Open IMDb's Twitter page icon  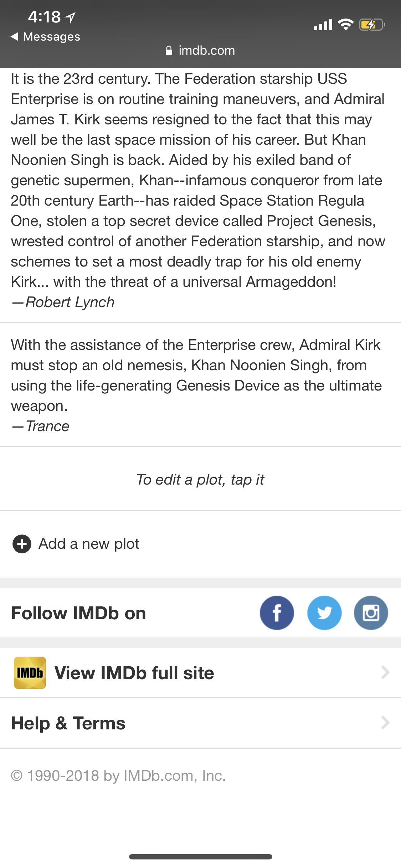pos(324,613)
